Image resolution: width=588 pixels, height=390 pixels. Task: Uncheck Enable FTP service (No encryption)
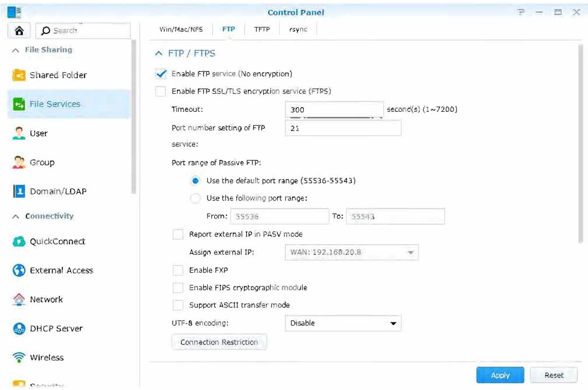(161, 74)
